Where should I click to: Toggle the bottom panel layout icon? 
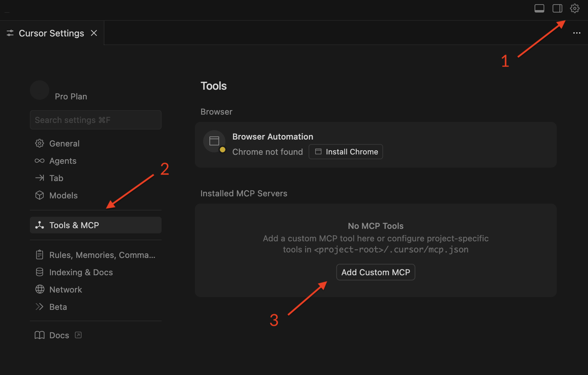coord(539,8)
